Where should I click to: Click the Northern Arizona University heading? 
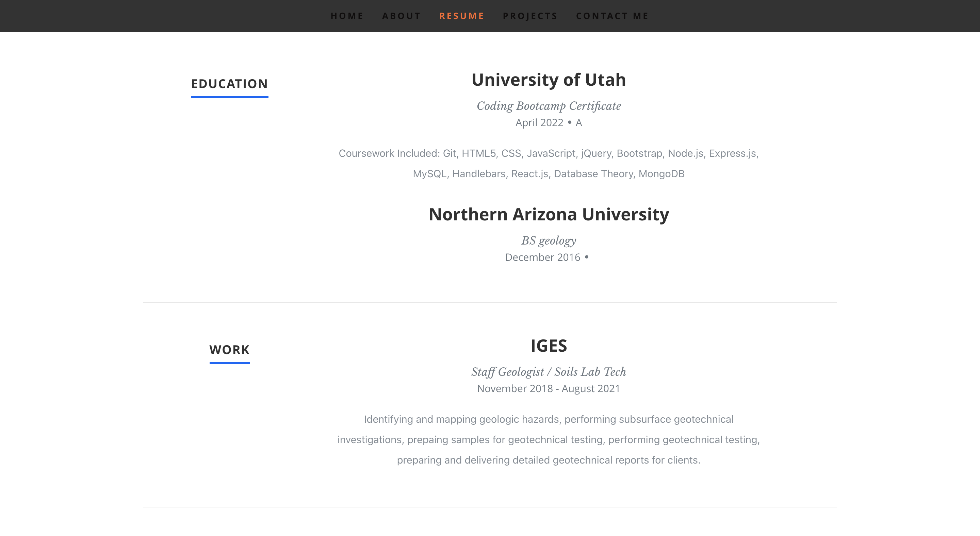[549, 214]
